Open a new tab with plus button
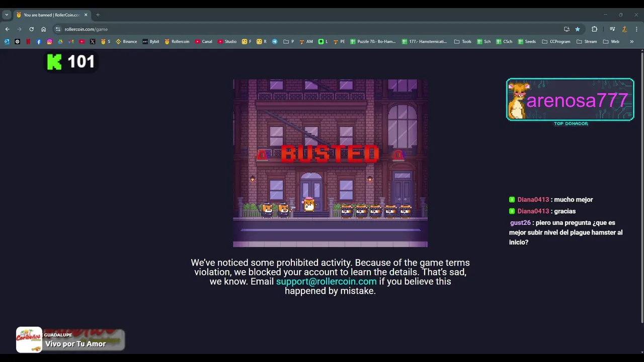The height and width of the screenshot is (362, 644). tap(98, 15)
